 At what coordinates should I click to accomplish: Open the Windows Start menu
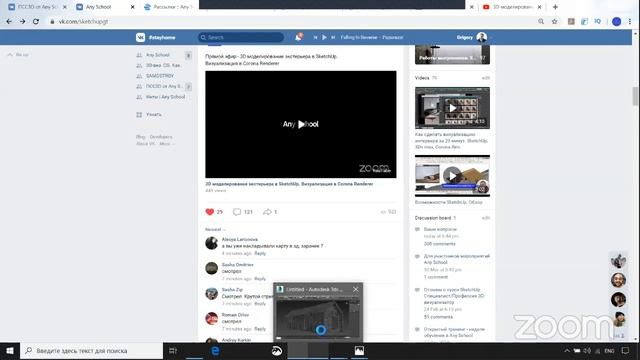pyautogui.click(x=10, y=351)
